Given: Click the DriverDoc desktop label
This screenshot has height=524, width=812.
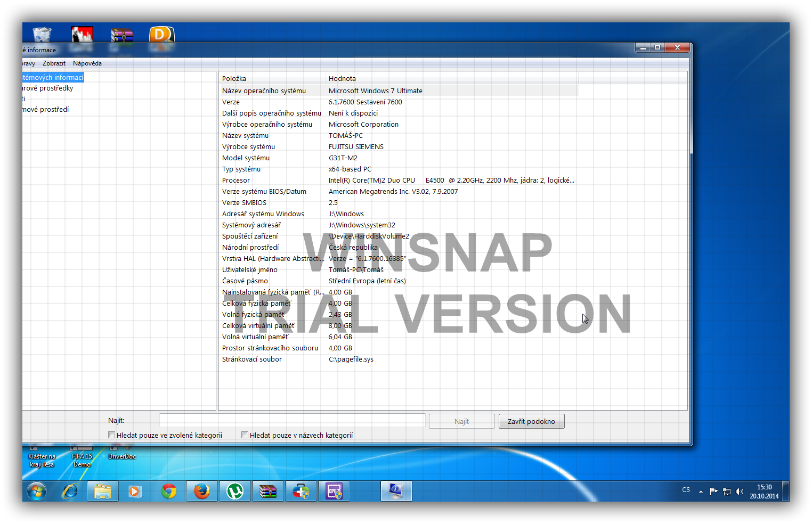Looking at the screenshot, I should pyautogui.click(x=122, y=456).
